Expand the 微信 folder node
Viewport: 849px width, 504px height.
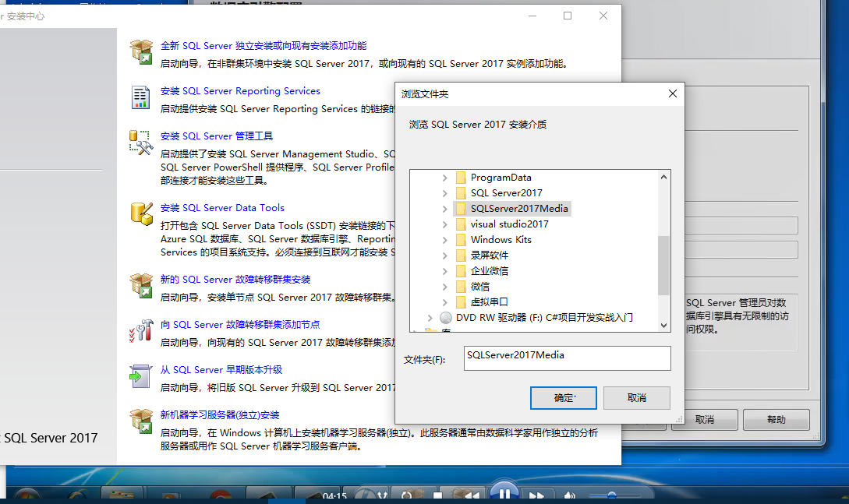(x=444, y=287)
